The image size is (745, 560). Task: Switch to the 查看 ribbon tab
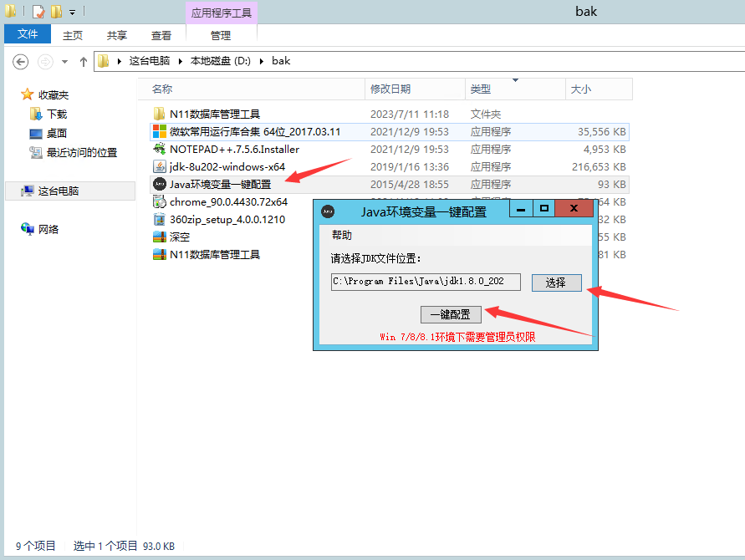[x=161, y=33]
